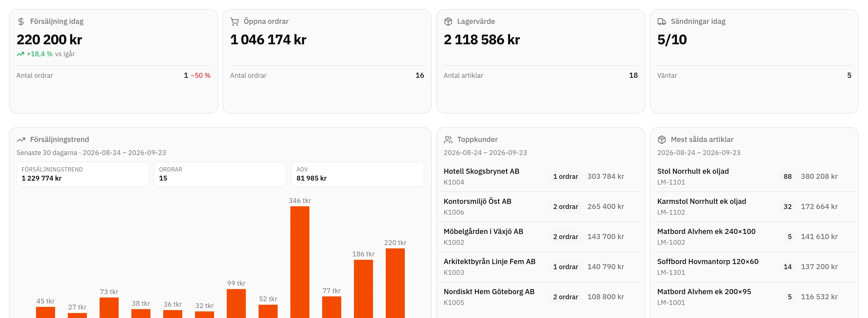Select the AOV 81 985 kr metric box

(358, 174)
